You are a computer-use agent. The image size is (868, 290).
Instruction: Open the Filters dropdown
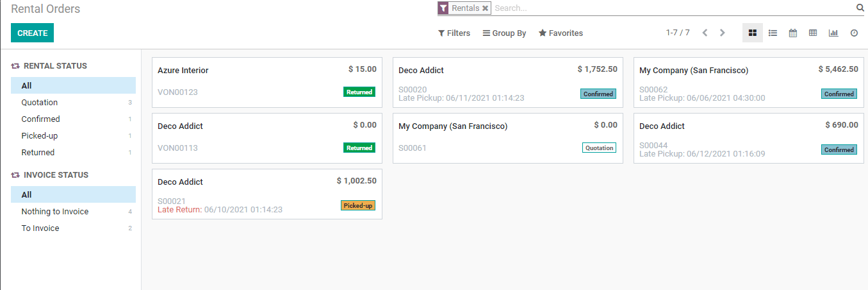[x=454, y=33]
